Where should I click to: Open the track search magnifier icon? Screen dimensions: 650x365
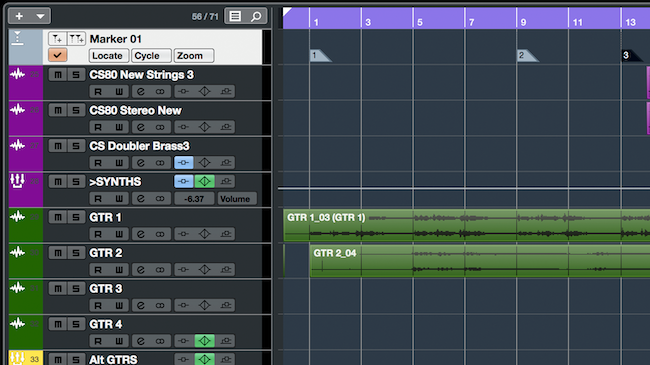click(256, 16)
